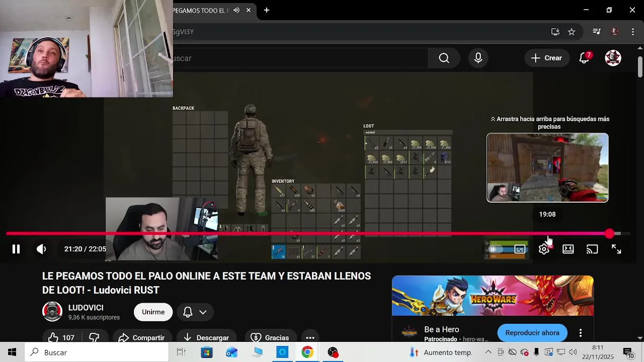Open Microsoft Store from the taskbar
The height and width of the screenshot is (362, 644).
tap(207, 352)
